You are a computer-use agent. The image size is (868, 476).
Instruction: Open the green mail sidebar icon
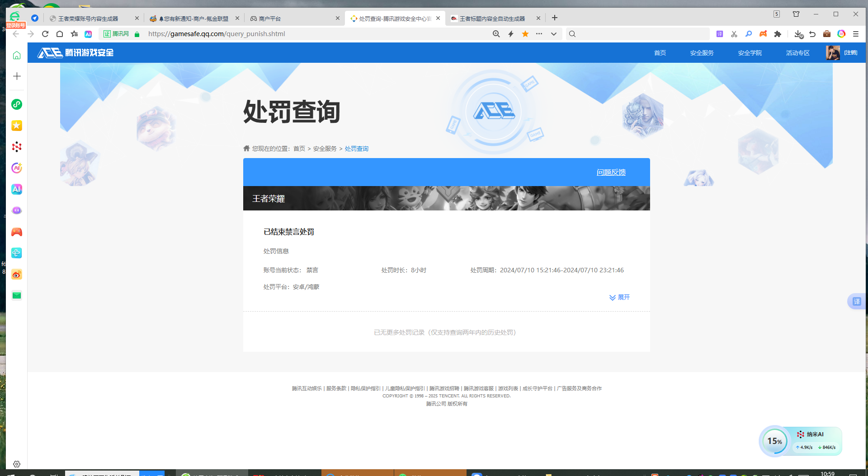(x=17, y=295)
